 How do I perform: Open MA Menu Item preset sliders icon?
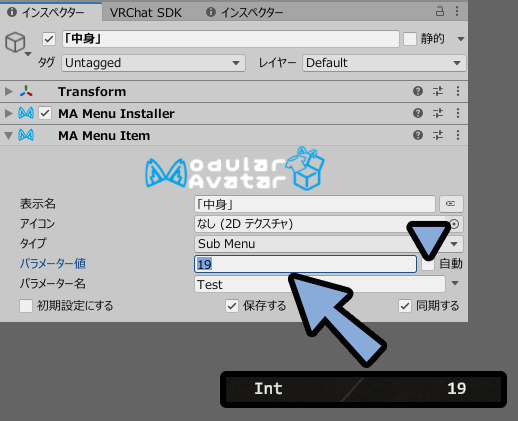pyautogui.click(x=438, y=135)
